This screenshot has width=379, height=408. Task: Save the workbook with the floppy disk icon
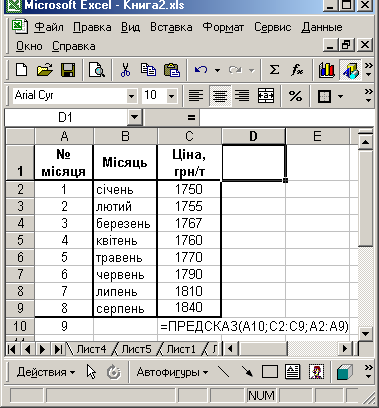point(68,70)
